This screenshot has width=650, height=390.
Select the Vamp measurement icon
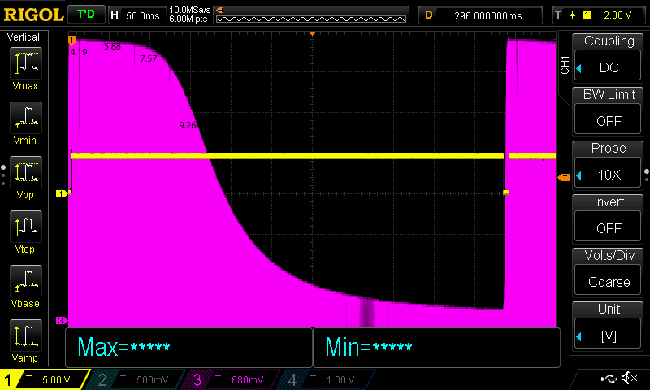pos(25,336)
